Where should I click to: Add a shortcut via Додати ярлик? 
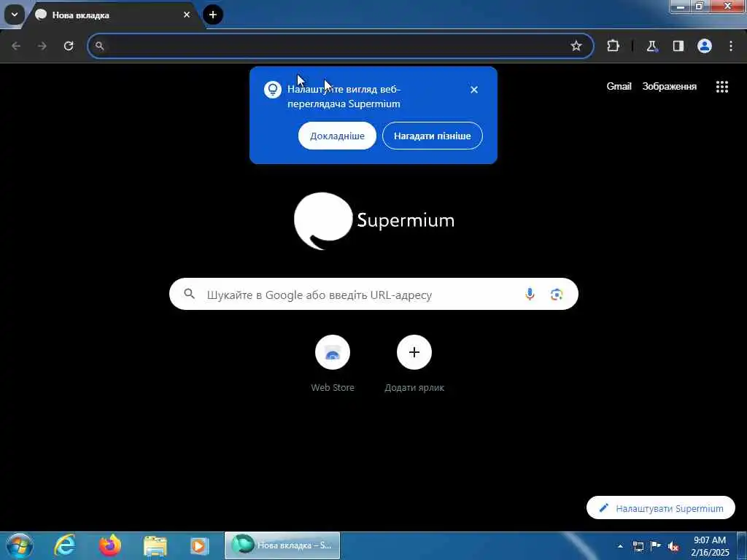click(414, 364)
